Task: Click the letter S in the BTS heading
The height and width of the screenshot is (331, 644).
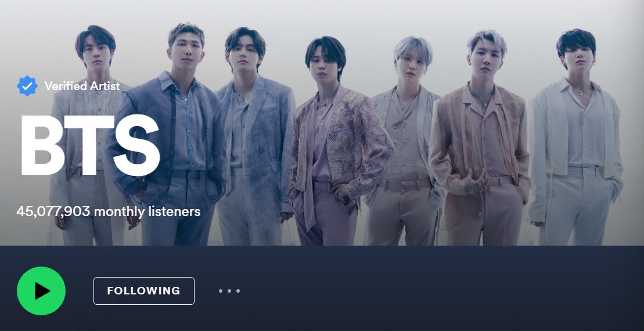Action: click(x=136, y=145)
